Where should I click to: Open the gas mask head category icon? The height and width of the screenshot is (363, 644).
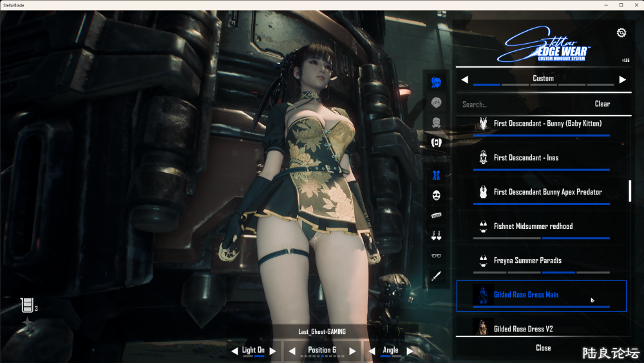tap(436, 123)
